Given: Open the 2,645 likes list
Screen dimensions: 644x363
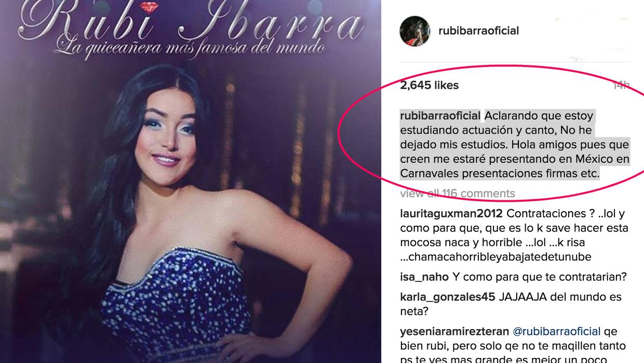Looking at the screenshot, I should pos(429,85).
